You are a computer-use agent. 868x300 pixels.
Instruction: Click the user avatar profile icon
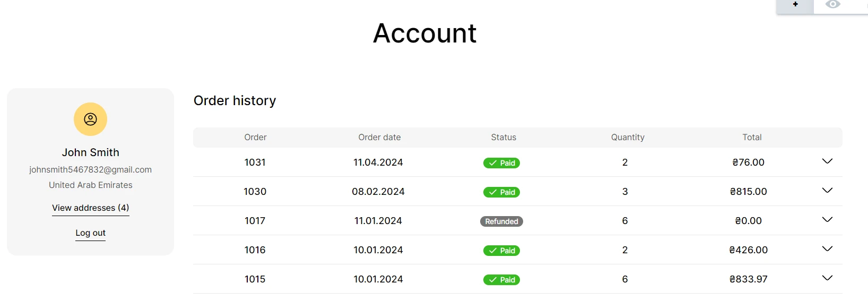click(90, 119)
